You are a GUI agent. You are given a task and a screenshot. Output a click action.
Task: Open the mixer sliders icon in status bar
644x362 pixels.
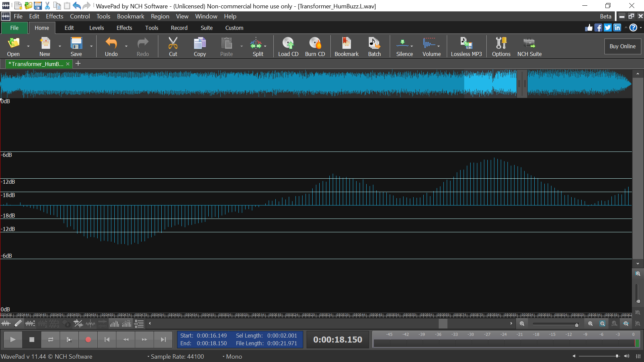click(638, 356)
